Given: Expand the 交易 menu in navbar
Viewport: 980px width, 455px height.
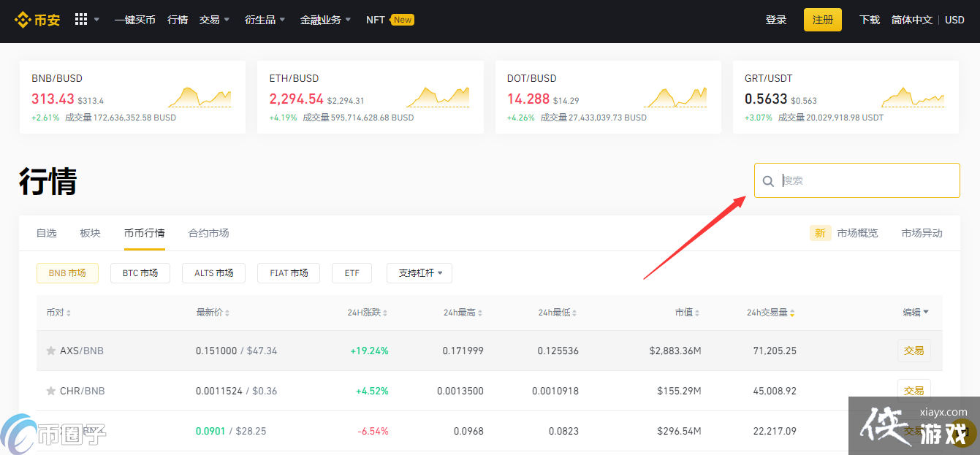Looking at the screenshot, I should [214, 20].
